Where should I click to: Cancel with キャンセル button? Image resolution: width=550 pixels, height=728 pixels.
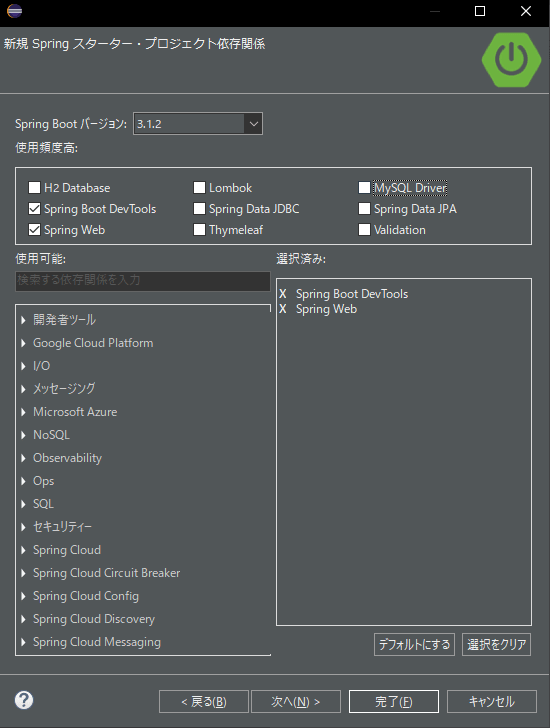pos(492,701)
